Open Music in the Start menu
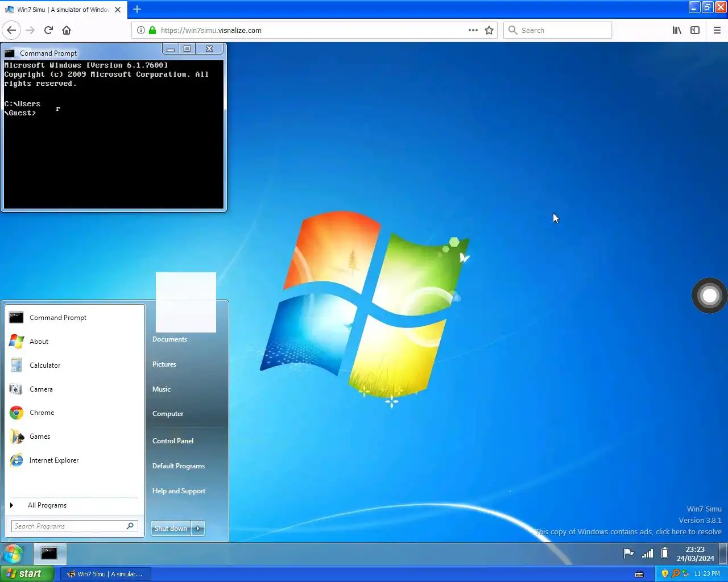This screenshot has height=582, width=728. [162, 389]
